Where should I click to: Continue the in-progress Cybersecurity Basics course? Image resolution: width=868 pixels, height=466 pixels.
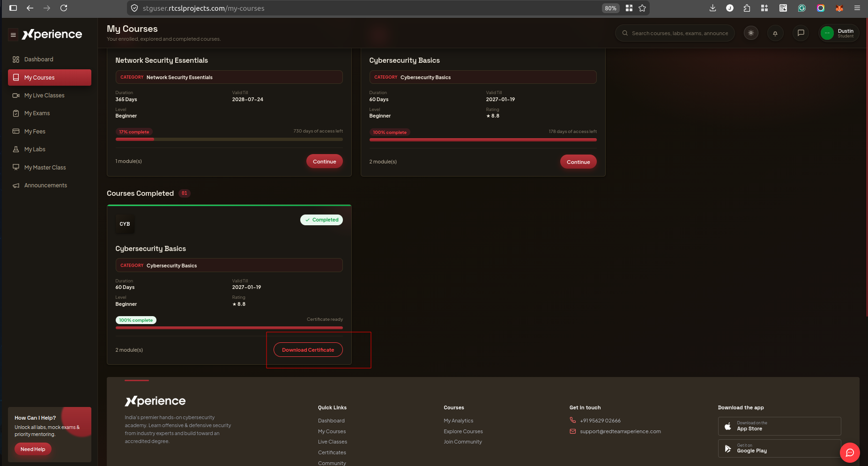click(578, 162)
